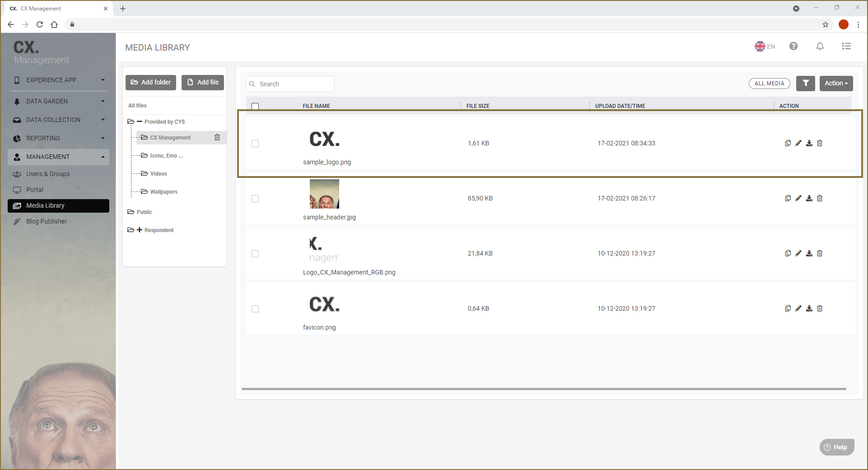Viewport: 868px width, 470px height.
Task: Edit sample_header.jpg with pencil icon
Action: pyautogui.click(x=798, y=198)
